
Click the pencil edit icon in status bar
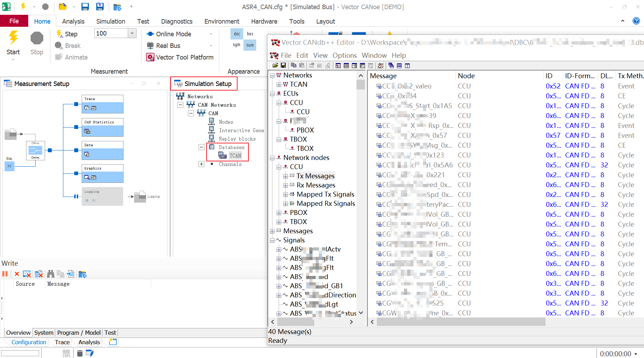90,353
